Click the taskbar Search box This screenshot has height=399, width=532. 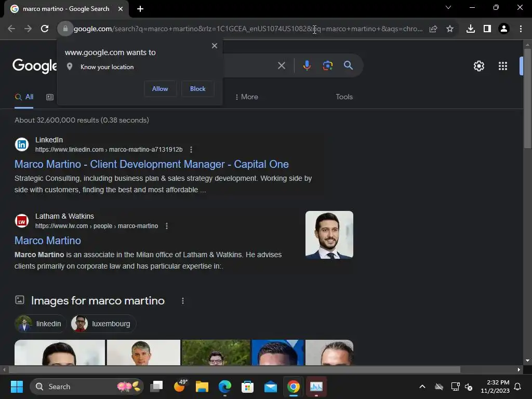tap(87, 387)
